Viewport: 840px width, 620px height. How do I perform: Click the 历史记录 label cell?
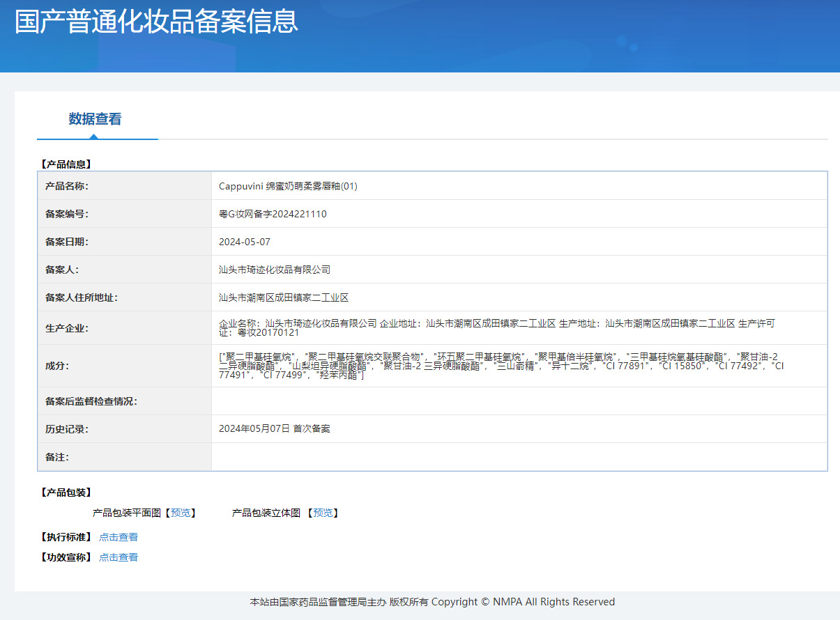[125, 429]
